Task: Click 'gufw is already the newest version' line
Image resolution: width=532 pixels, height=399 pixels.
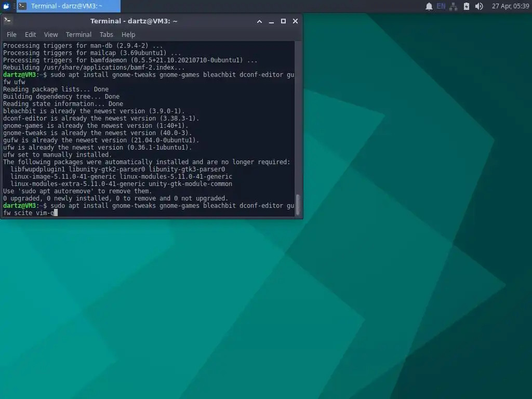Action: tap(101, 140)
